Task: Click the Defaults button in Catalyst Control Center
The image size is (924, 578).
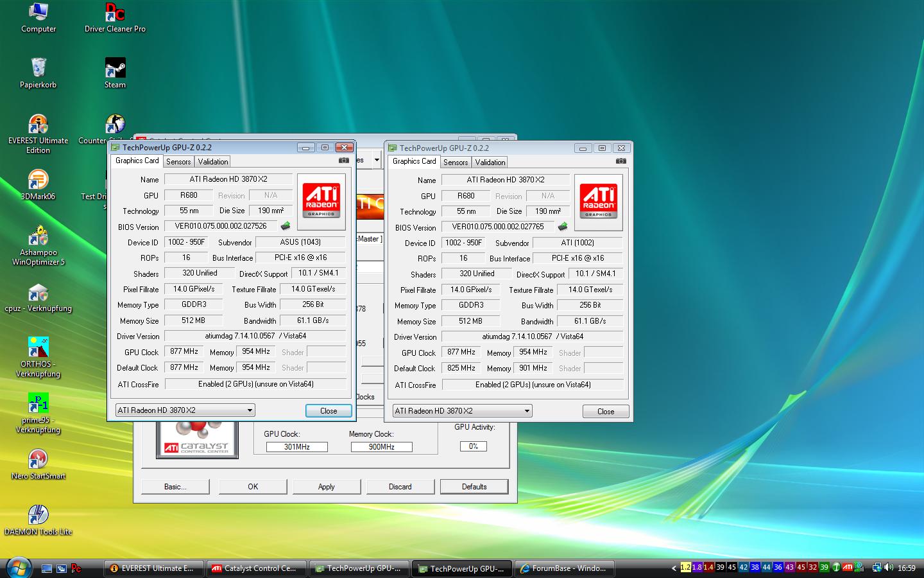Action: coord(474,487)
